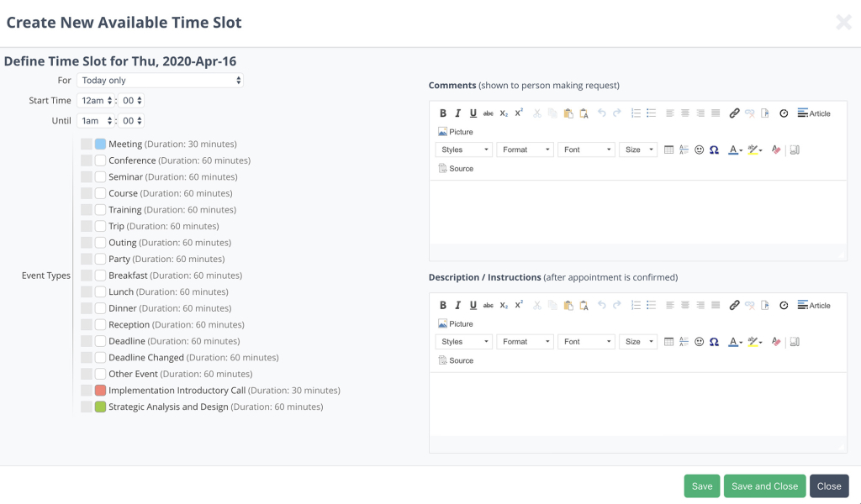Open the 'For' dropdown showing Today only
Screen dimensions: 861x504
click(x=160, y=81)
